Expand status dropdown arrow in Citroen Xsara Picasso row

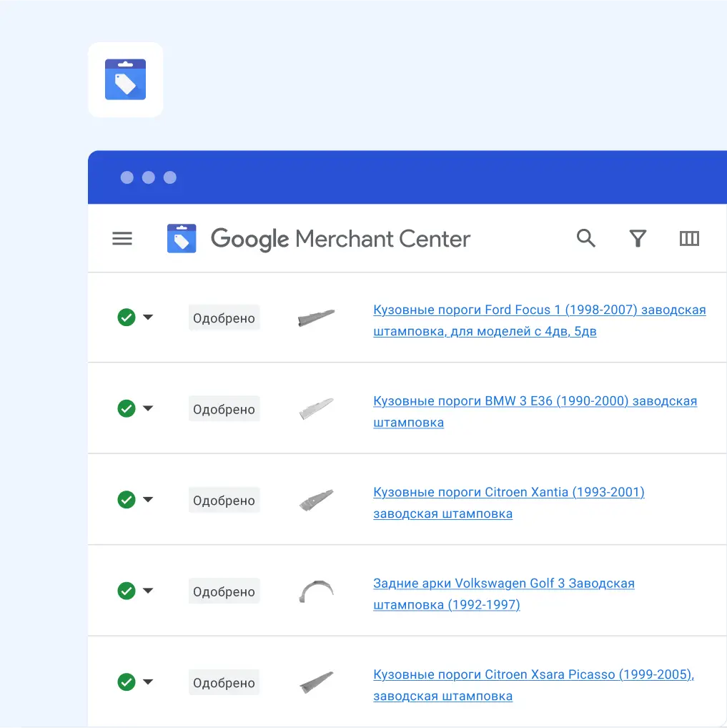coord(148,682)
